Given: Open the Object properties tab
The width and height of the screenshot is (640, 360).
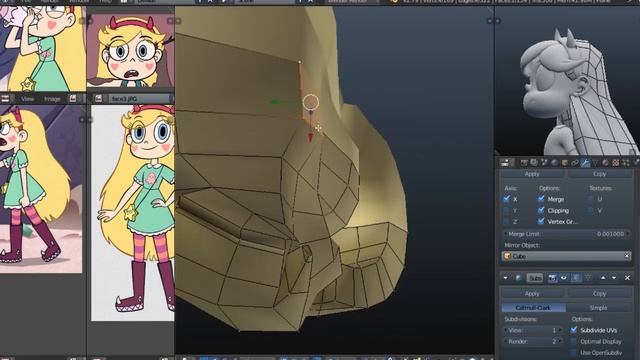Looking at the screenshot, I should point(565,163).
